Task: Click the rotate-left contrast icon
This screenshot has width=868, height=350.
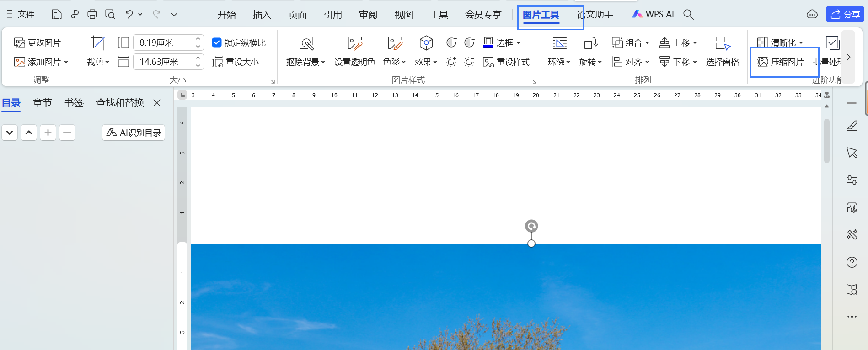Action: [x=451, y=42]
